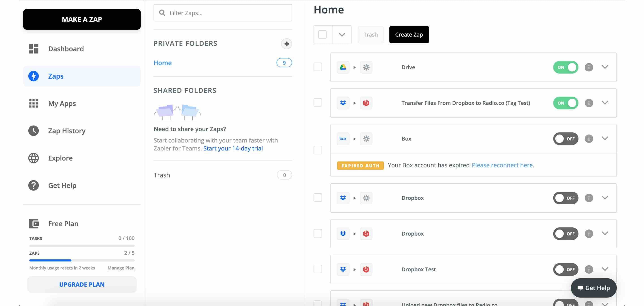Click the Create Zap button
644x306 pixels.
[x=409, y=34]
